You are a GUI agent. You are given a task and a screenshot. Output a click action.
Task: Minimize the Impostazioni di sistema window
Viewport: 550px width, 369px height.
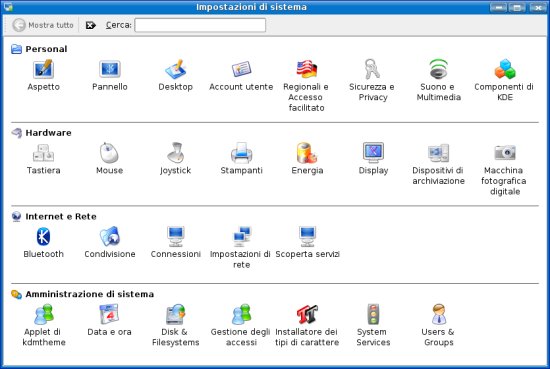498,7
